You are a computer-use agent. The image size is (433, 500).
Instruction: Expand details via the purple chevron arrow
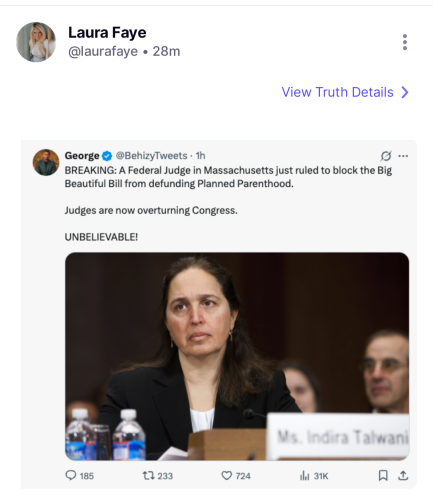pyautogui.click(x=405, y=92)
